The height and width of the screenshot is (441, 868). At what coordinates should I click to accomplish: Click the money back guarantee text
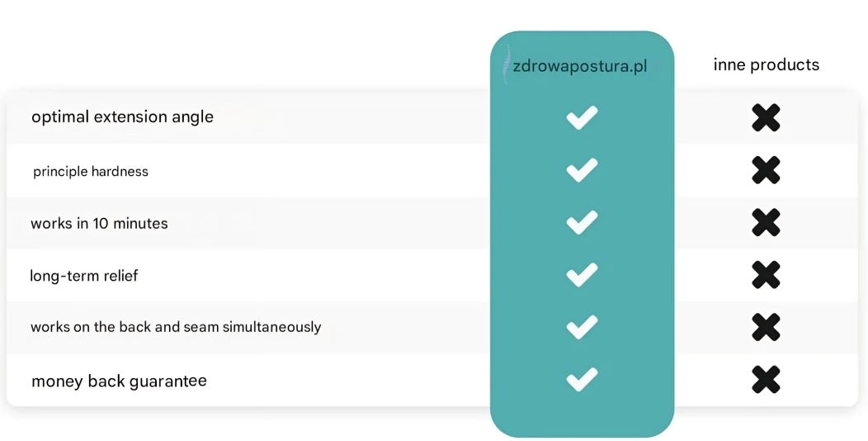tap(119, 382)
